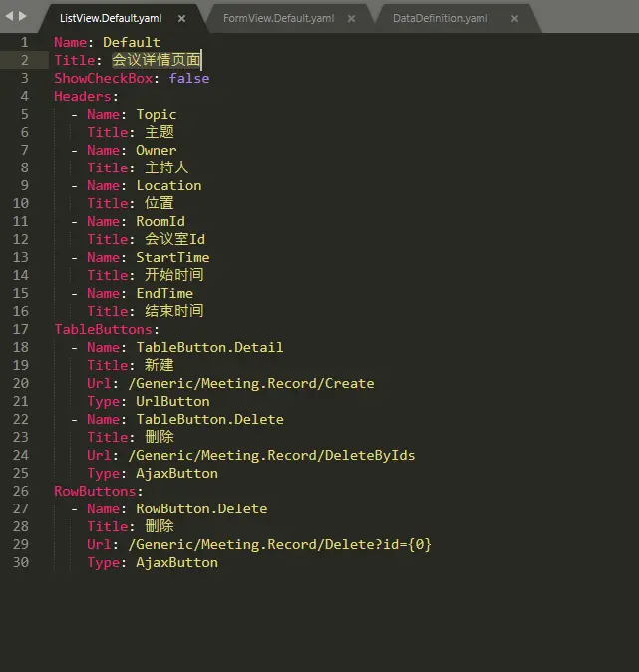Click the 'Owner' name value
The width and height of the screenshot is (639, 672).
tap(156, 150)
